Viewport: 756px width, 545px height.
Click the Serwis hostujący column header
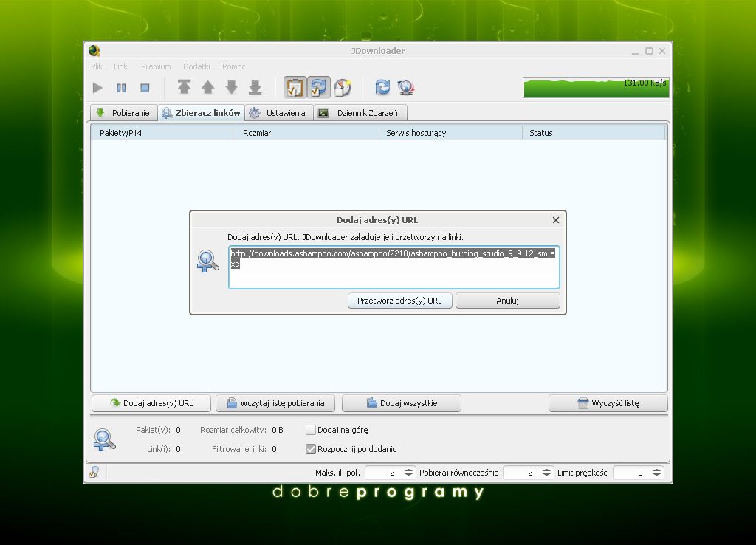[450, 133]
